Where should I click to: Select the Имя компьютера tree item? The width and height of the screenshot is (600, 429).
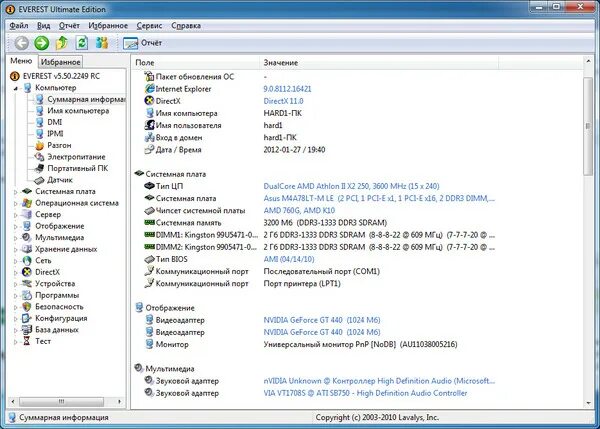pyautogui.click(x=78, y=111)
